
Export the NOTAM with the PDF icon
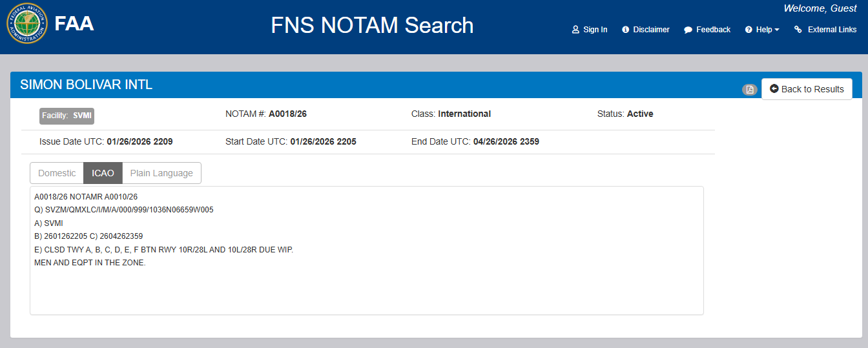750,90
